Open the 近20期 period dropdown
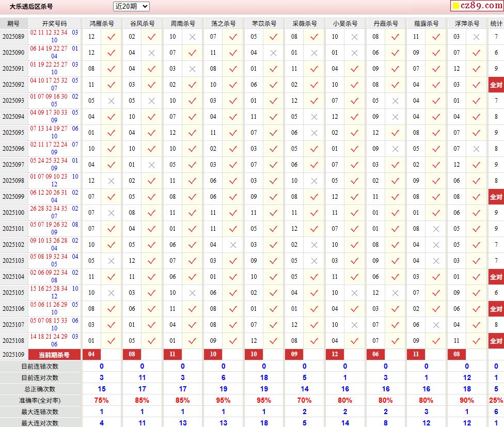The height and width of the screenshot is (427, 504). (x=131, y=6)
